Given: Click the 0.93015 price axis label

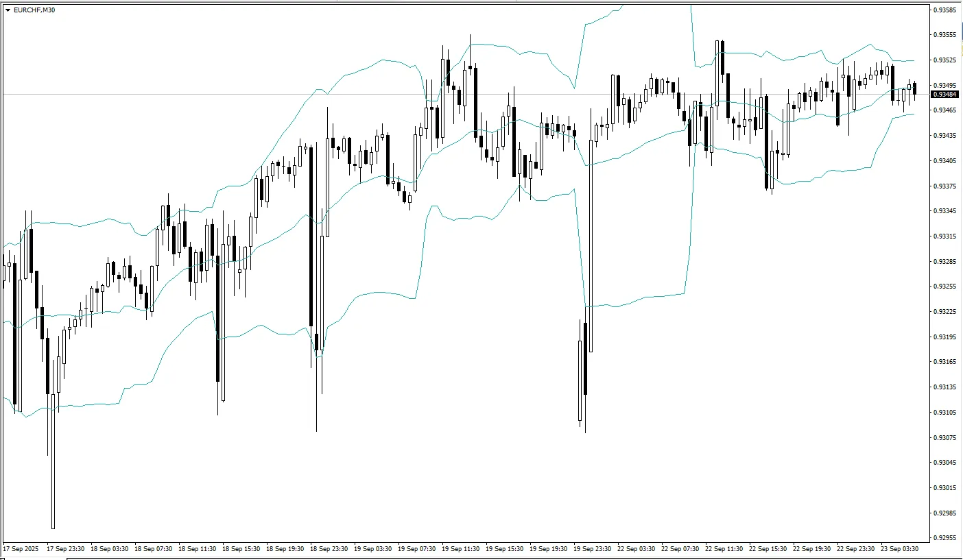Looking at the screenshot, I should tap(946, 487).
